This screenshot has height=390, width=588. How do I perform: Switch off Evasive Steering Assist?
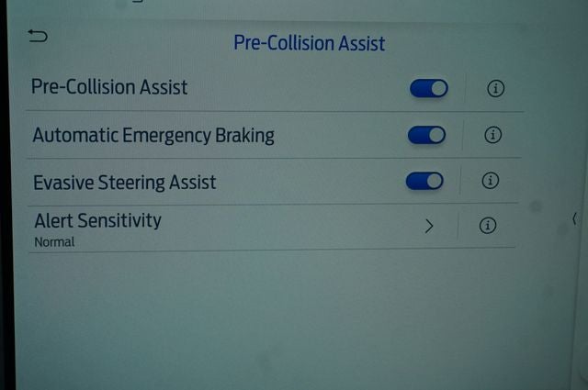[x=424, y=181]
